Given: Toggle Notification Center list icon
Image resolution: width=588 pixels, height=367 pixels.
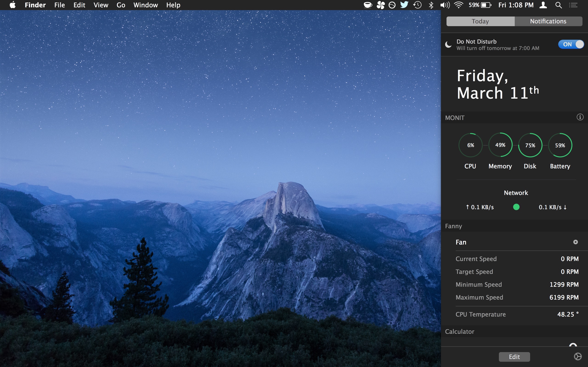Looking at the screenshot, I should [574, 5].
